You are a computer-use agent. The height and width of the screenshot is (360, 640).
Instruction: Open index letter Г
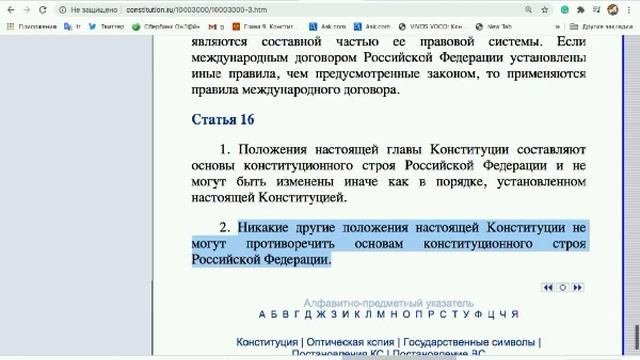click(x=297, y=314)
